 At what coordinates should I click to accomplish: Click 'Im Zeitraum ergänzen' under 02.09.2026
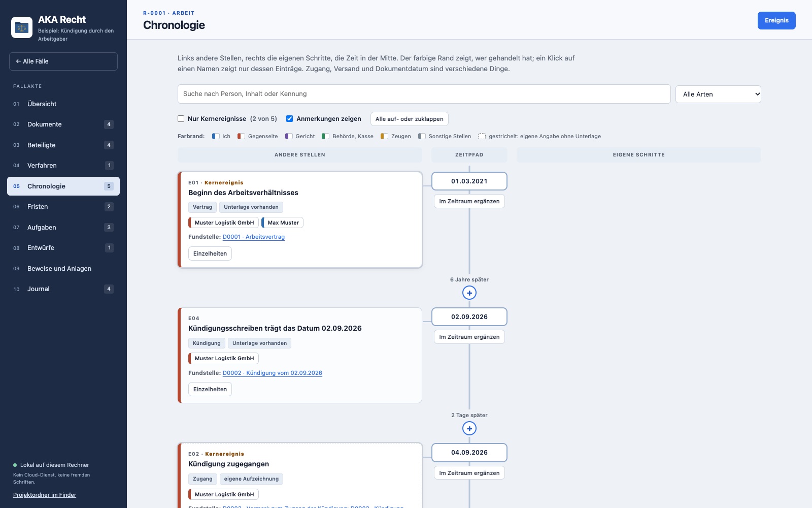coord(469,337)
